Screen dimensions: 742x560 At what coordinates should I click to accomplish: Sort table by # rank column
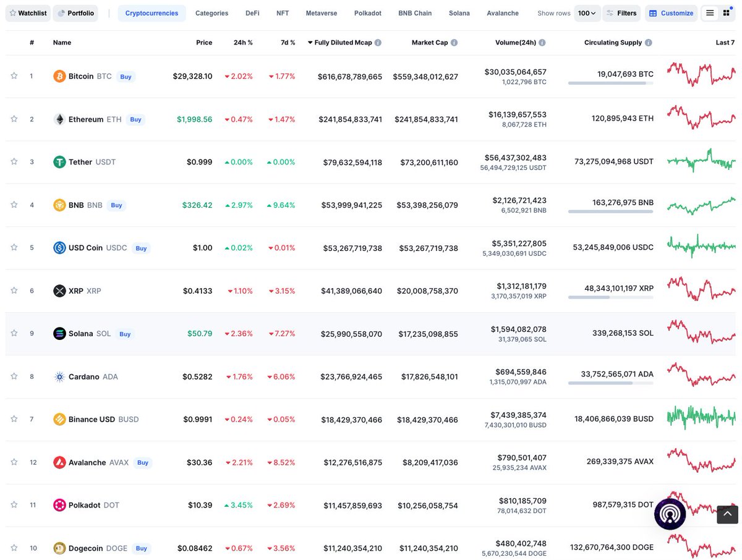point(32,43)
